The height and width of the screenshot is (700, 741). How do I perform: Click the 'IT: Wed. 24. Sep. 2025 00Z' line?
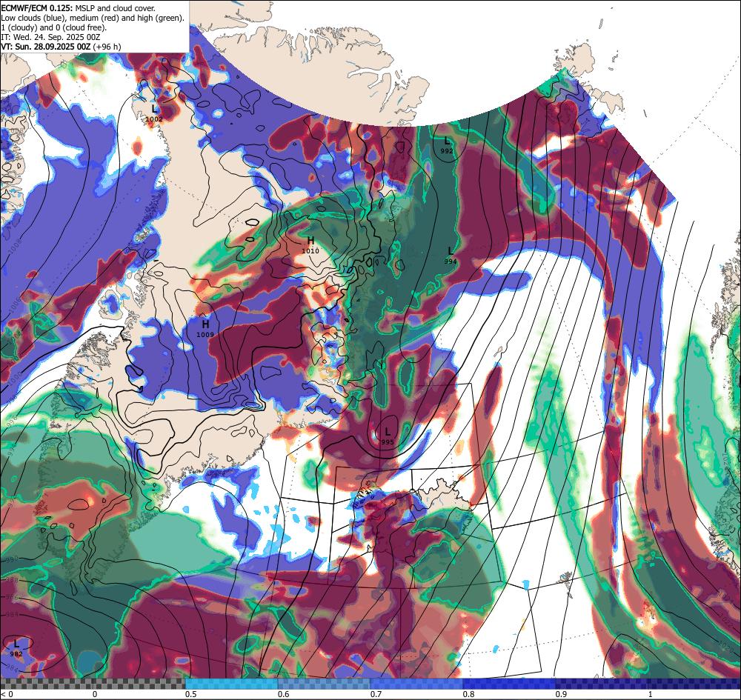pos(50,37)
